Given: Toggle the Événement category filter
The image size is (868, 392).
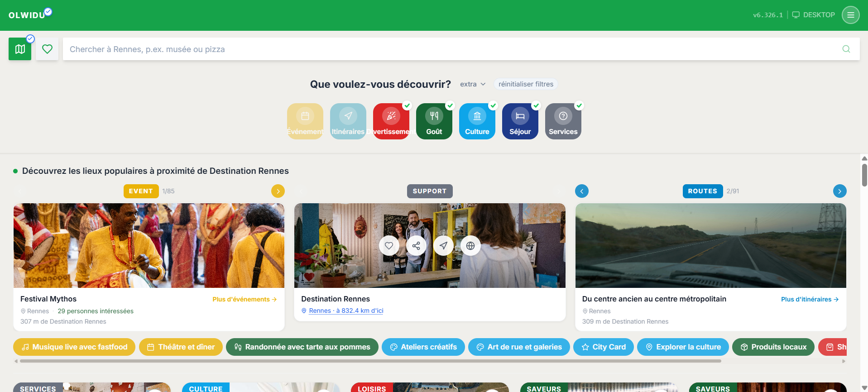Looking at the screenshot, I should (305, 121).
